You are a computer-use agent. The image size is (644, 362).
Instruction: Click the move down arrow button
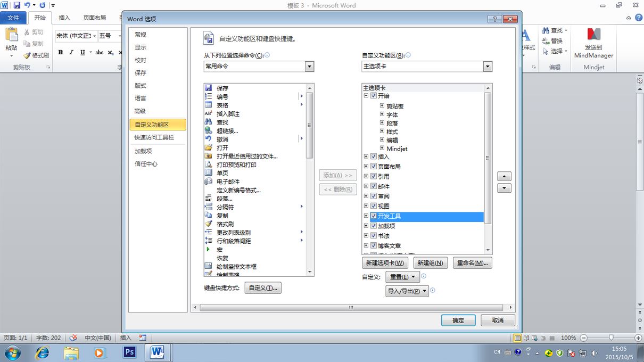(x=504, y=188)
